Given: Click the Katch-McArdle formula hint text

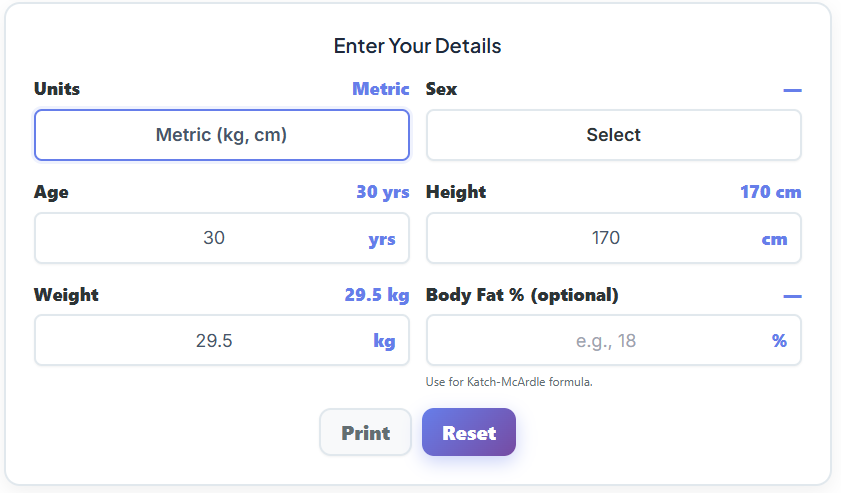Looking at the screenshot, I should pos(509,381).
